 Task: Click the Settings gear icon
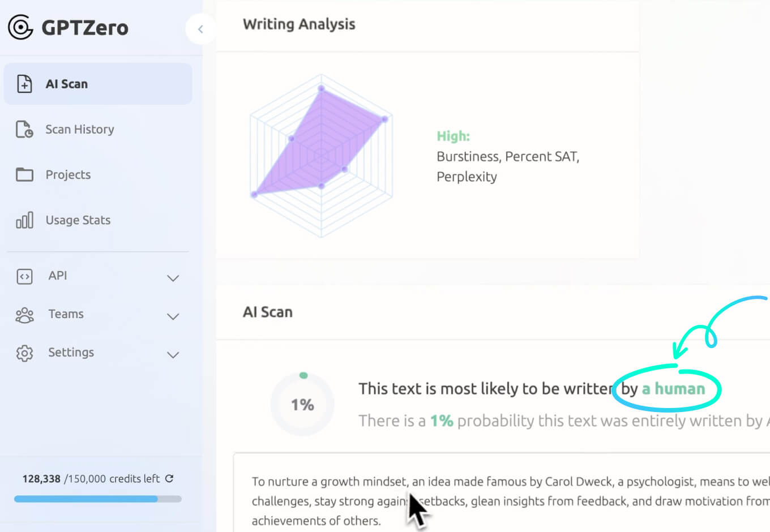click(x=24, y=353)
